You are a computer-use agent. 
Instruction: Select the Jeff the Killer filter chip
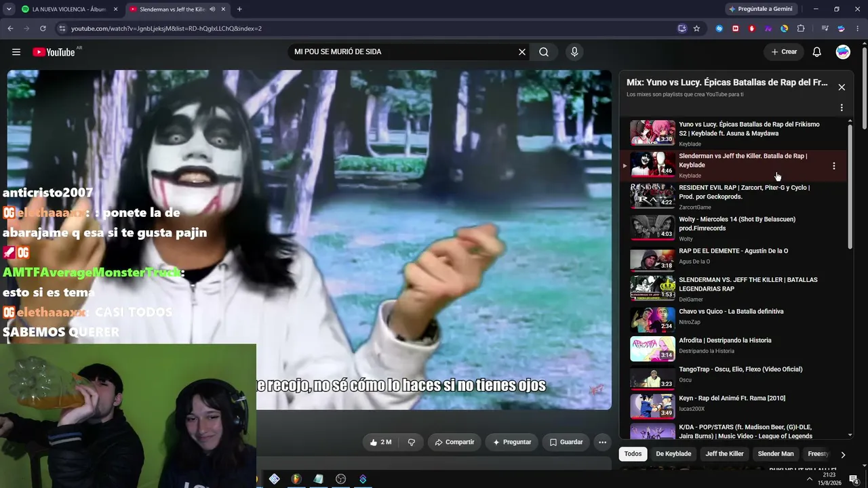click(x=724, y=454)
